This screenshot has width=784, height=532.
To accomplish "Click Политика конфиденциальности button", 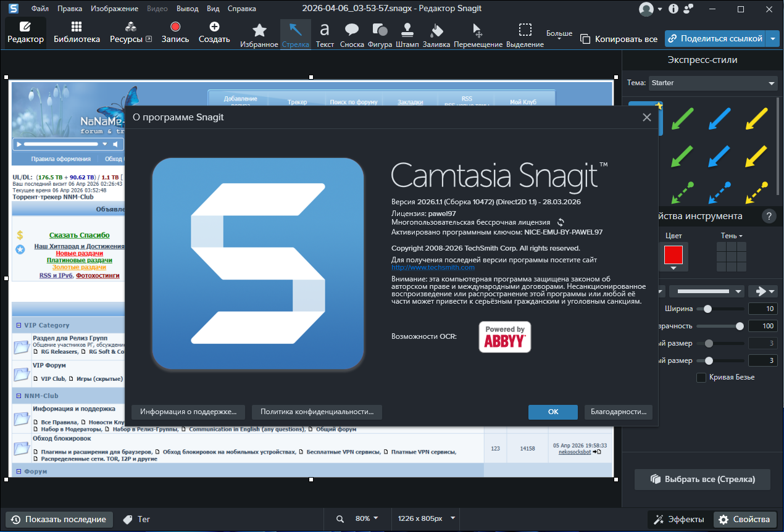I will pyautogui.click(x=317, y=412).
